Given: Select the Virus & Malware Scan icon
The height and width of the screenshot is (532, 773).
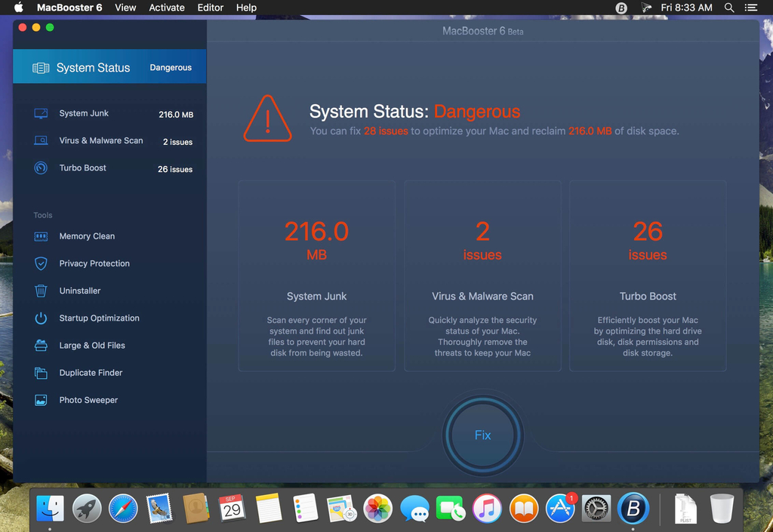Looking at the screenshot, I should 41,141.
